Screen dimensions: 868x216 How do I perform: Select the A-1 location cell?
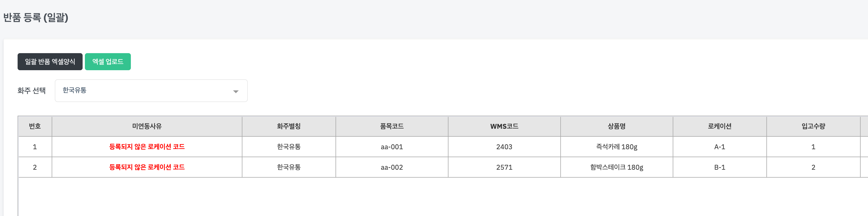point(719,147)
